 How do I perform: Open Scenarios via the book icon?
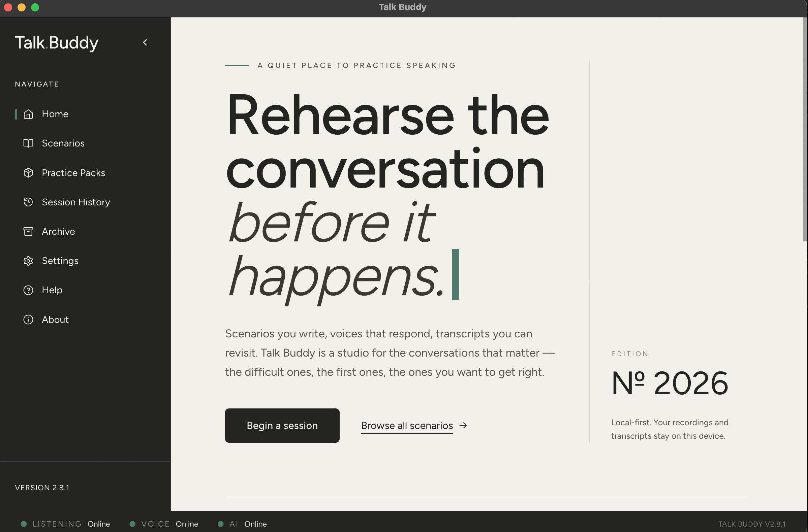click(x=29, y=143)
